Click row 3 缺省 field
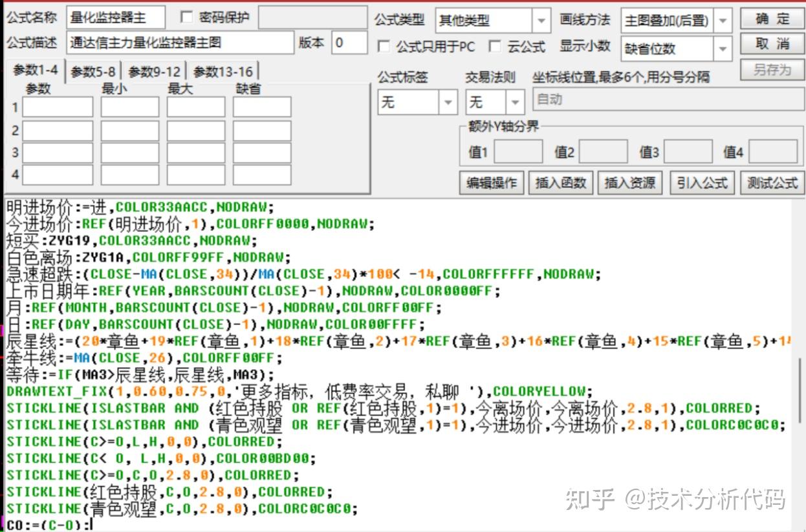 (x=262, y=153)
